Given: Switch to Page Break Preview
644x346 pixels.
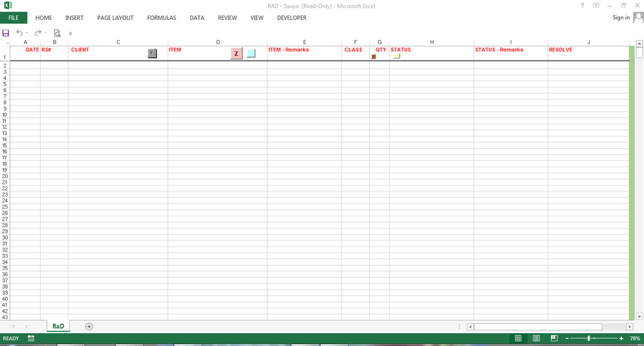Looking at the screenshot, I should coord(554,338).
